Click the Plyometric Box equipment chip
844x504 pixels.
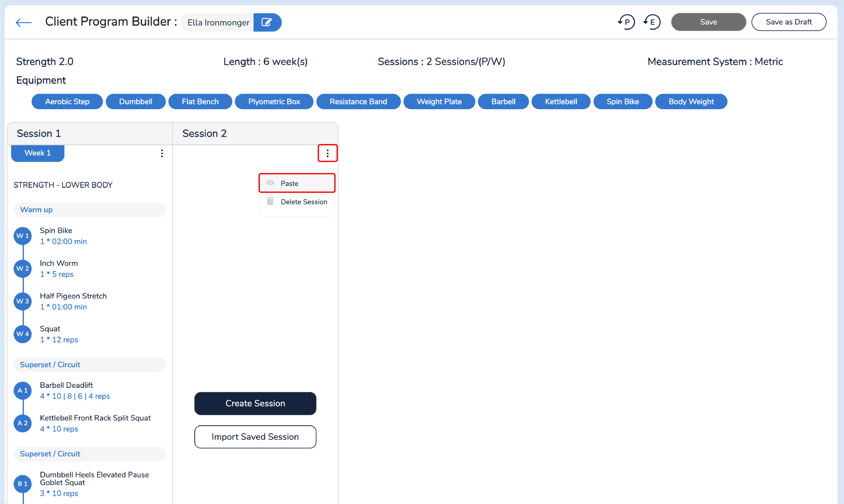pyautogui.click(x=274, y=102)
